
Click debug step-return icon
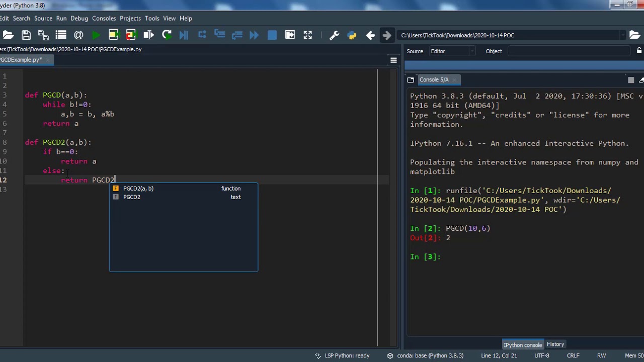pyautogui.click(x=237, y=35)
